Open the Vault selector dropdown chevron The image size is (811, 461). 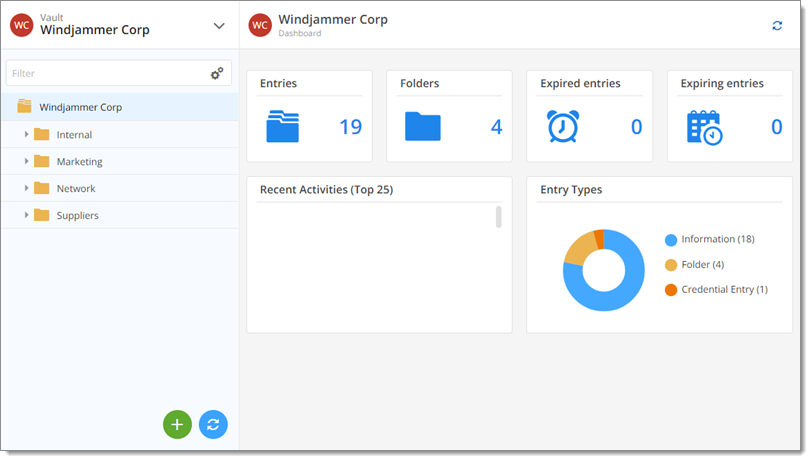tap(219, 25)
